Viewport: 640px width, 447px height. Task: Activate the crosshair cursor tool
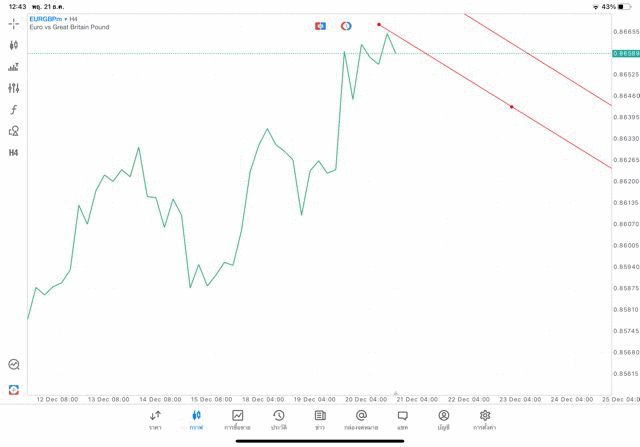coord(14,22)
